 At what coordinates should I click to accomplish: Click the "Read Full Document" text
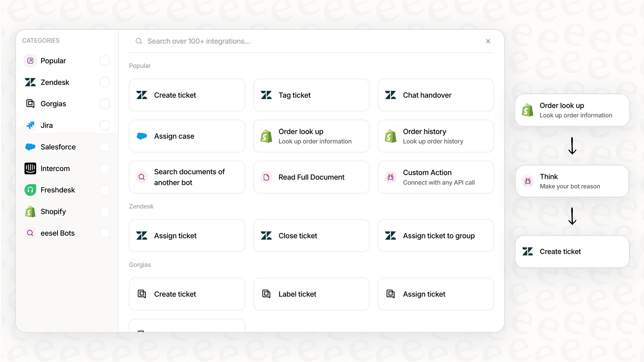(312, 177)
